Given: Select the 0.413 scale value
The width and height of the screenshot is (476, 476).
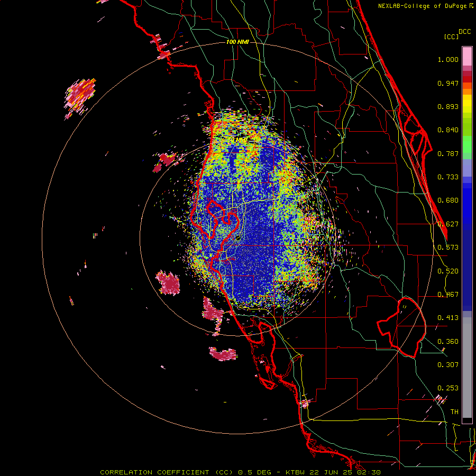Looking at the screenshot, I should tap(448, 318).
